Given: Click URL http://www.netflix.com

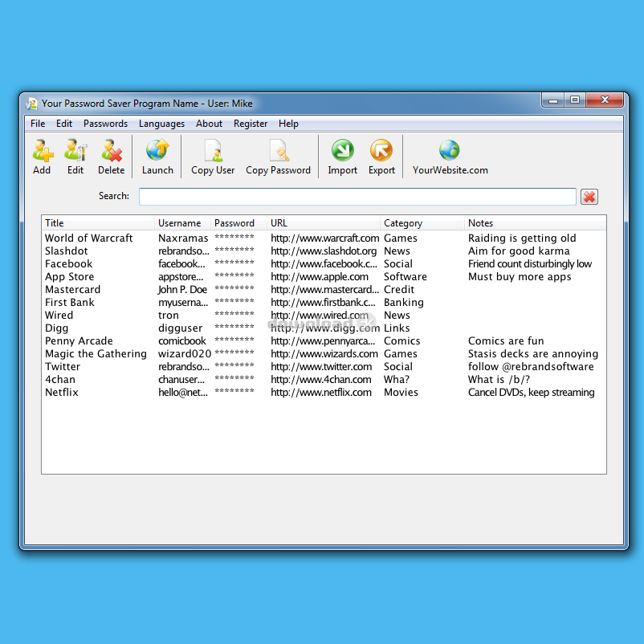Looking at the screenshot, I should pos(321,392).
